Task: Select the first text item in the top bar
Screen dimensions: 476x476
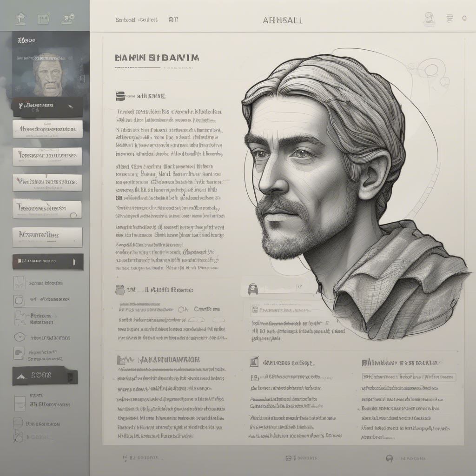Action: click(x=125, y=20)
